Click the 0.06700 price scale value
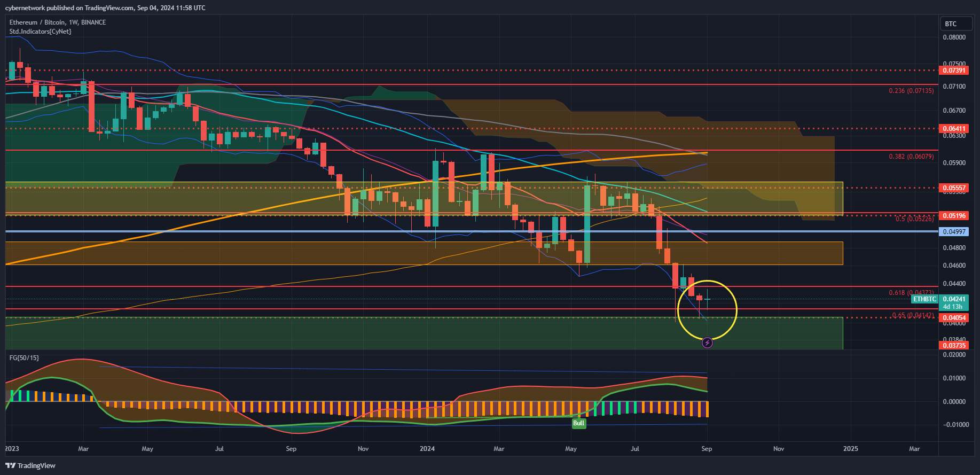The height and width of the screenshot is (475, 980). click(954, 111)
